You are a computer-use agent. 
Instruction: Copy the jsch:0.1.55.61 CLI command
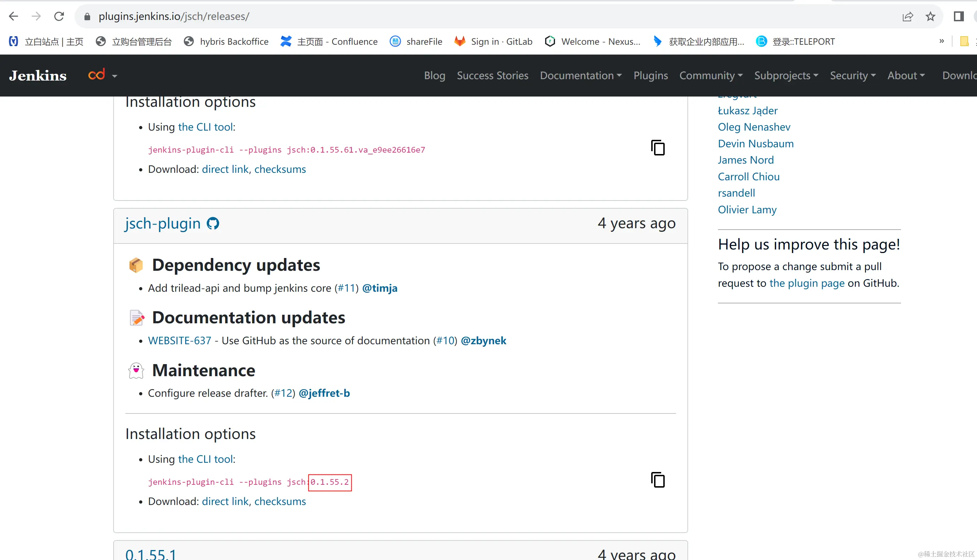[658, 148]
